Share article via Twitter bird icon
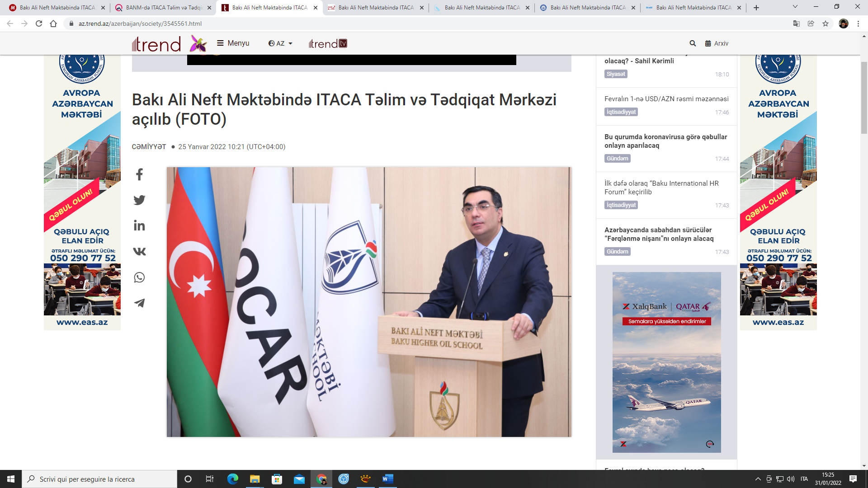The height and width of the screenshot is (488, 868). point(139,200)
